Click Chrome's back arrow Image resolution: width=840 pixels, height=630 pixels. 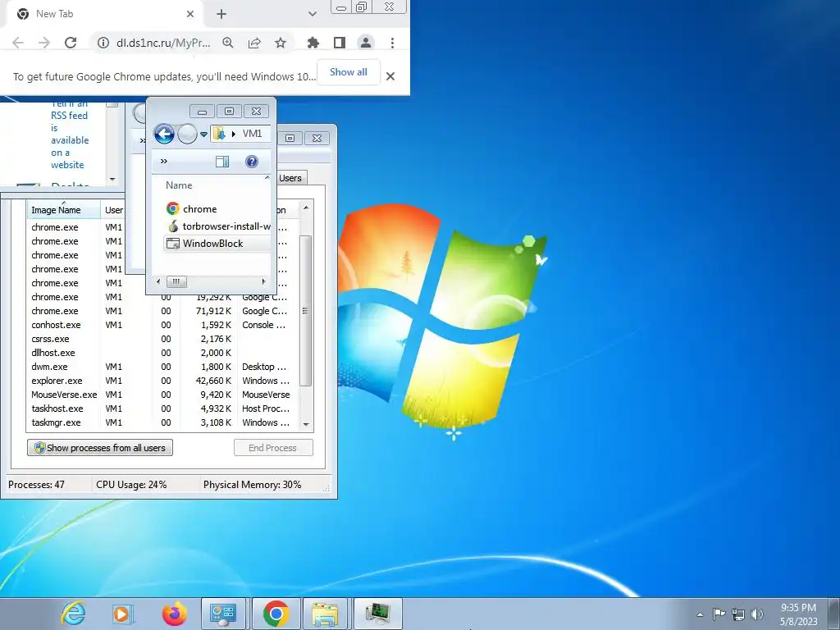pos(18,43)
